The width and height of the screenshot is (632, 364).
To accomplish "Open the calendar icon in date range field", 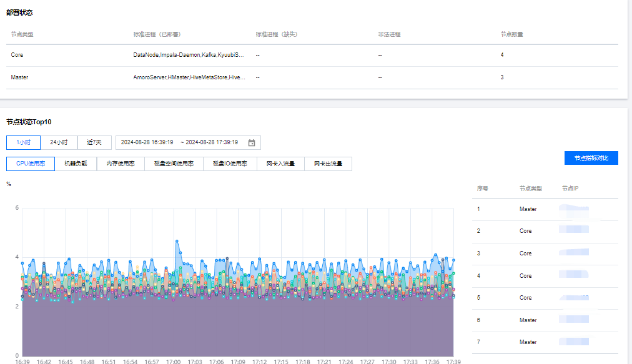I will [252, 142].
